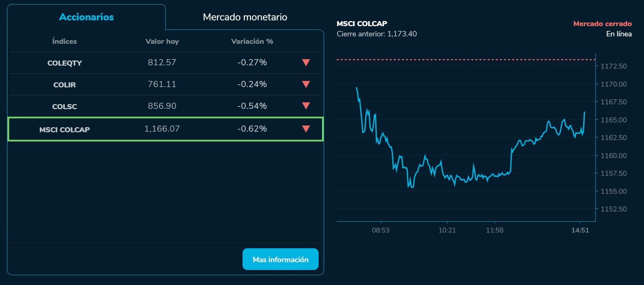Click the 08:53 time label on chart
Image resolution: width=644 pixels, height=285 pixels.
[380, 230]
